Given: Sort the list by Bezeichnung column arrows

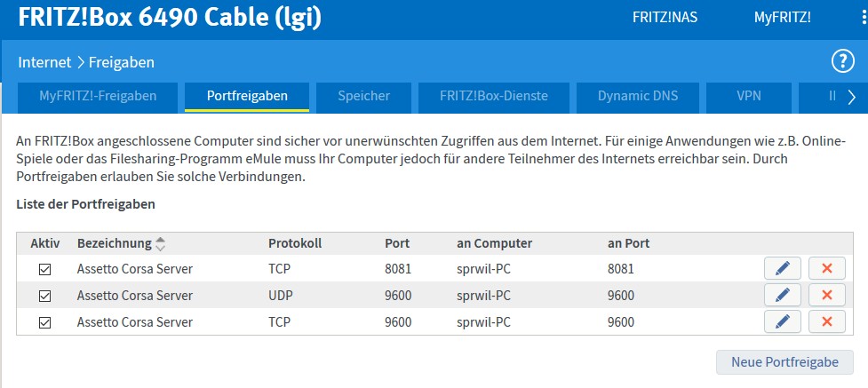Looking at the screenshot, I should 160,243.
